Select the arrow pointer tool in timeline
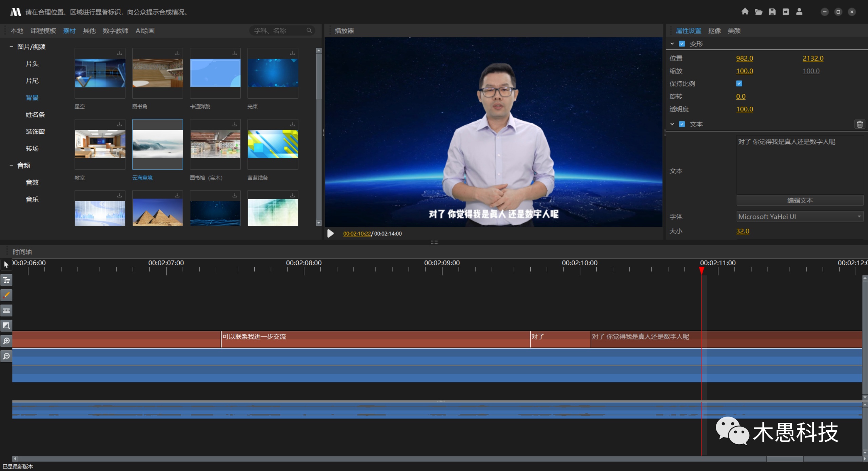The height and width of the screenshot is (471, 868). point(6,265)
